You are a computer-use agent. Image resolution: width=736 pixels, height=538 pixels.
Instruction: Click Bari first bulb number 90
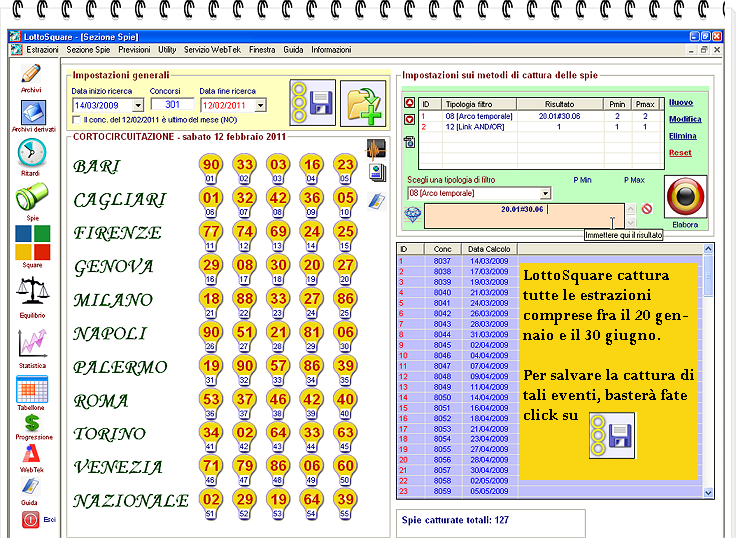(211, 168)
